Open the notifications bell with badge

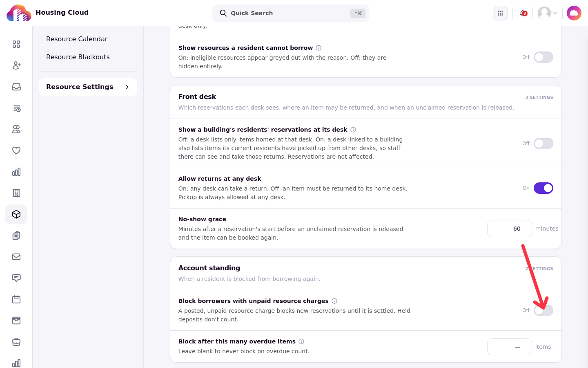(523, 13)
